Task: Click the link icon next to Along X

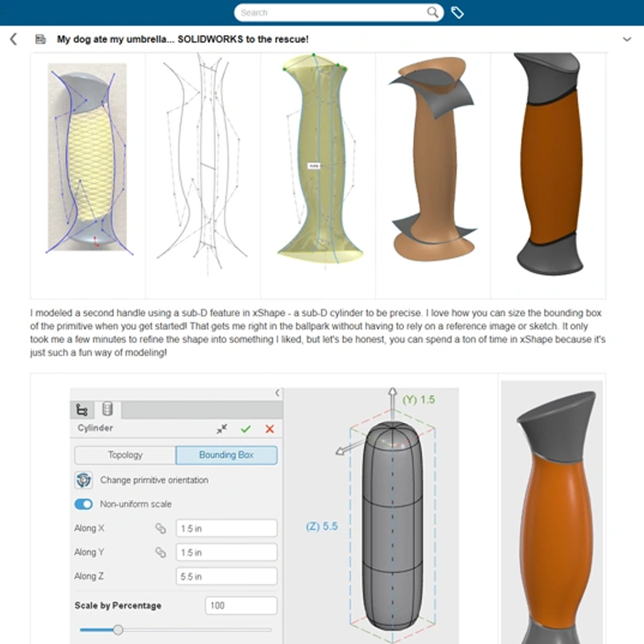Action: [160, 528]
